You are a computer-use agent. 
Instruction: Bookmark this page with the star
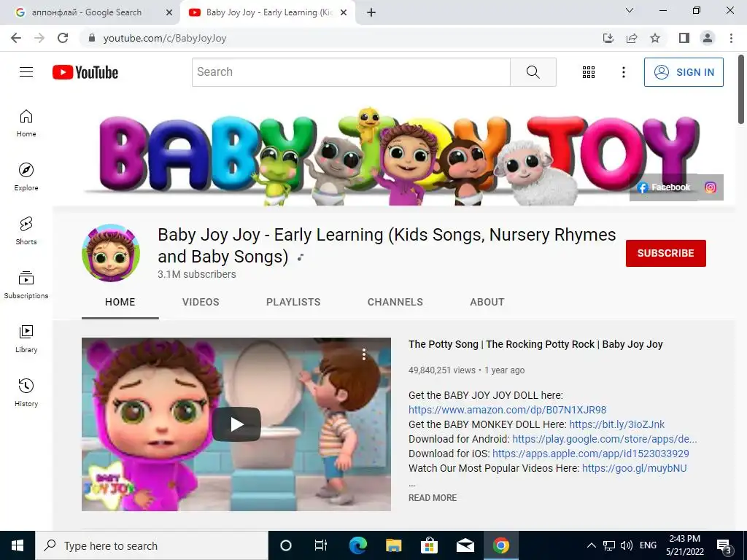coord(655,38)
